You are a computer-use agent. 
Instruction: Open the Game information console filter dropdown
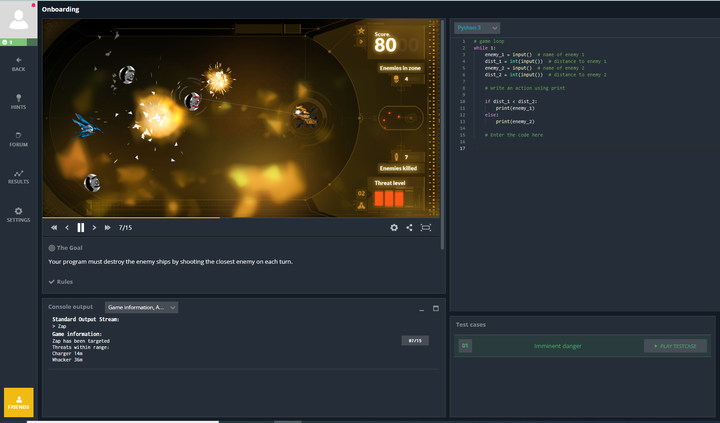click(x=141, y=307)
